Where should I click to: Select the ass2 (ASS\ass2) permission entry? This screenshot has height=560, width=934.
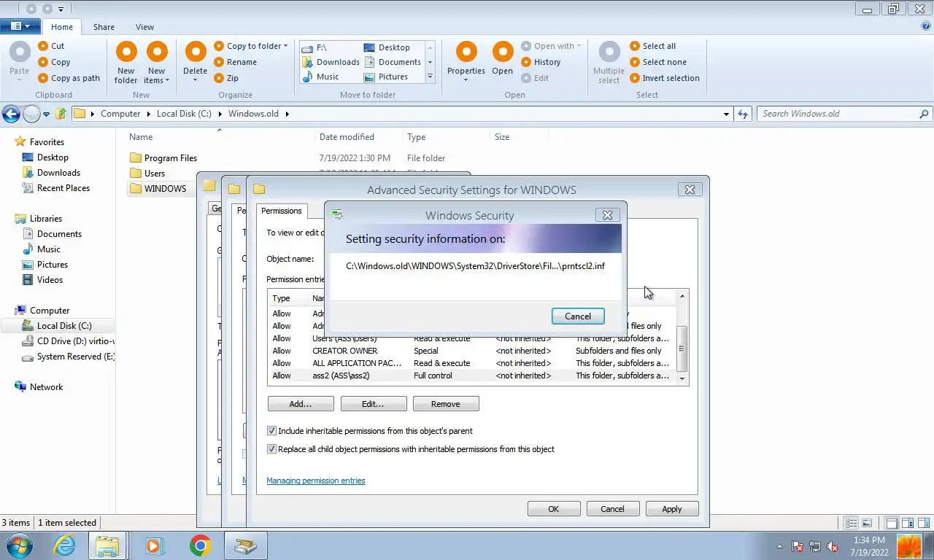pos(473,376)
